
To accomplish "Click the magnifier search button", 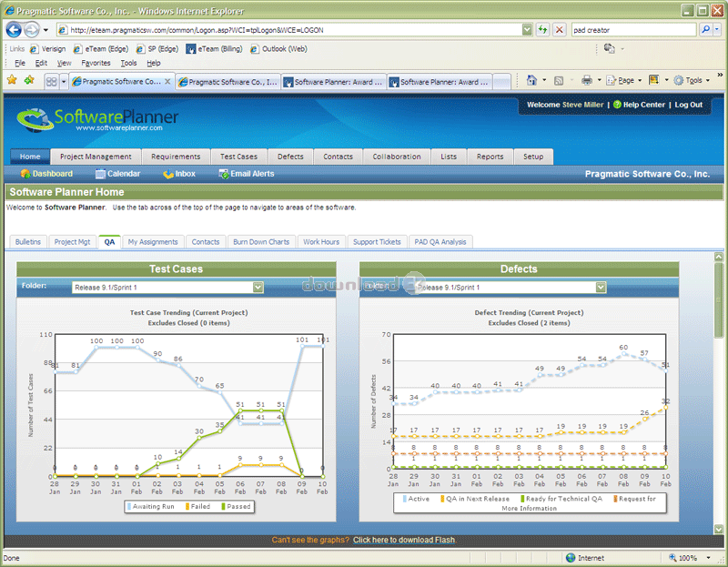I will click(x=705, y=30).
